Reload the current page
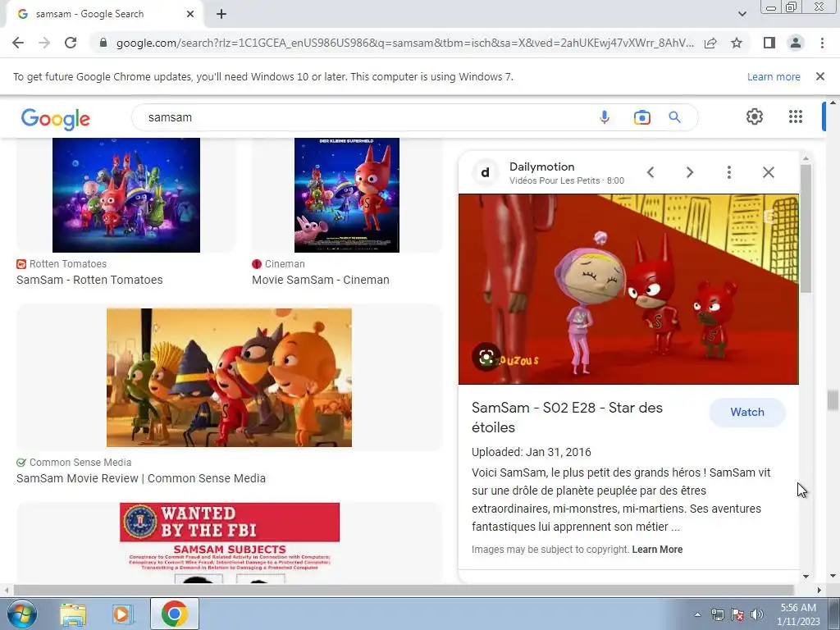The height and width of the screenshot is (630, 840). pyautogui.click(x=71, y=43)
